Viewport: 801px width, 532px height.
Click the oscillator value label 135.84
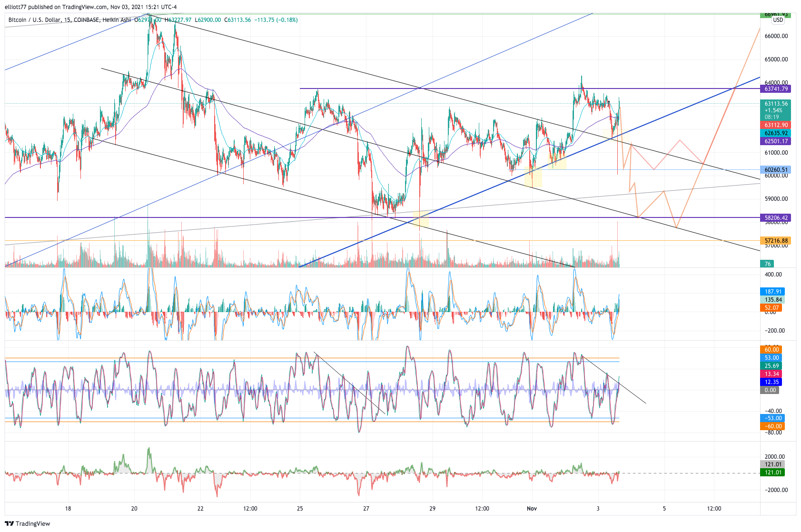coord(772,300)
